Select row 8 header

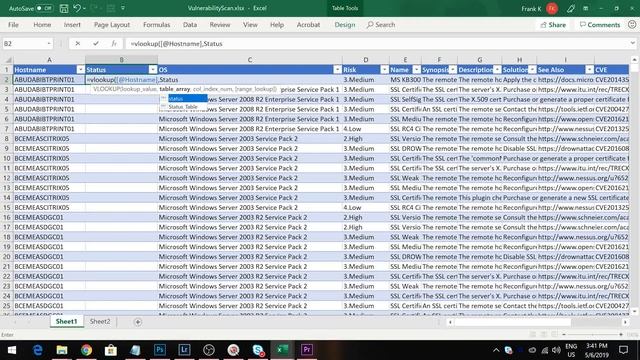click(7, 138)
